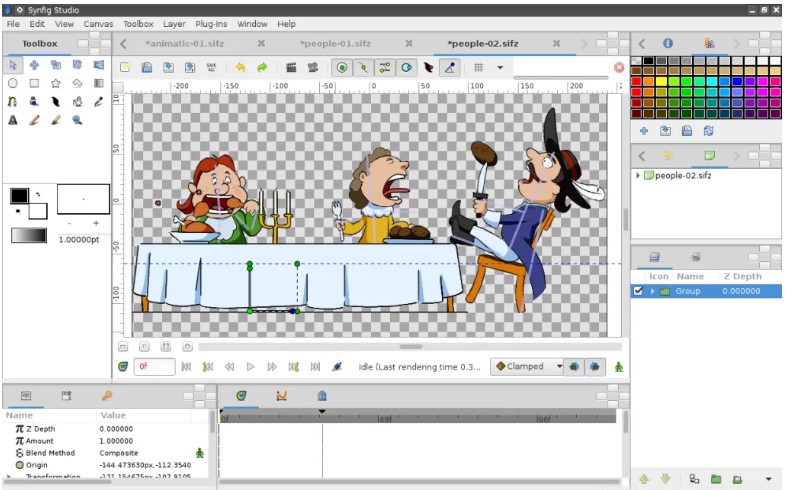This screenshot has width=787, height=490.
Task: Click the New file toolbar icon
Action: point(125,67)
